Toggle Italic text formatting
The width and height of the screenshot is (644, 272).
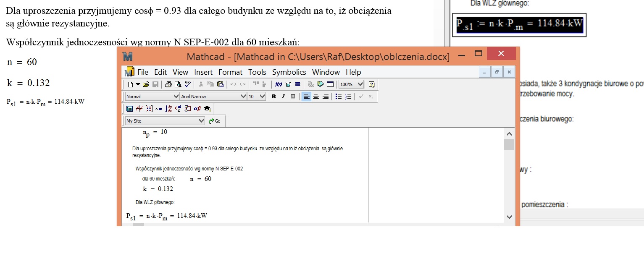pos(283,97)
